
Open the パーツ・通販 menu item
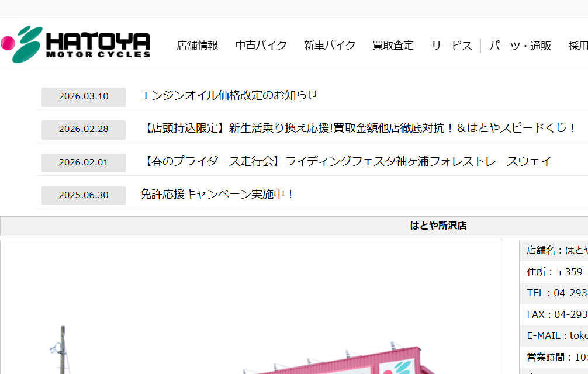520,46
